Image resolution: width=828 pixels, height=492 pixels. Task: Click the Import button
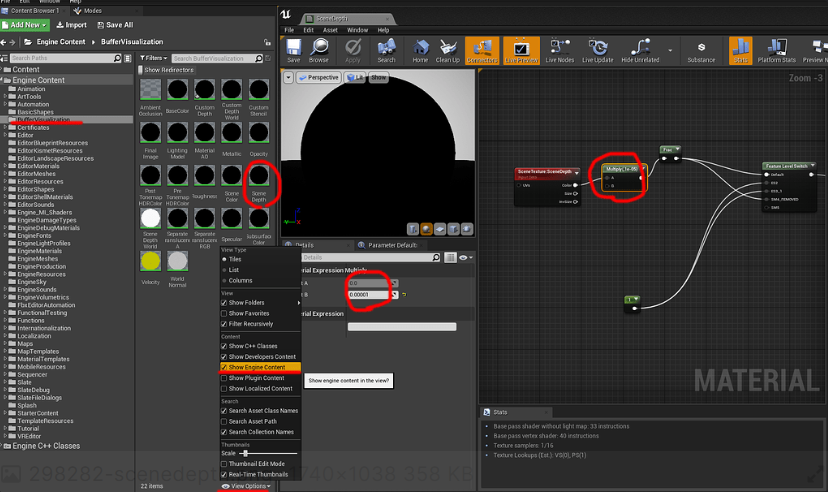(72, 24)
